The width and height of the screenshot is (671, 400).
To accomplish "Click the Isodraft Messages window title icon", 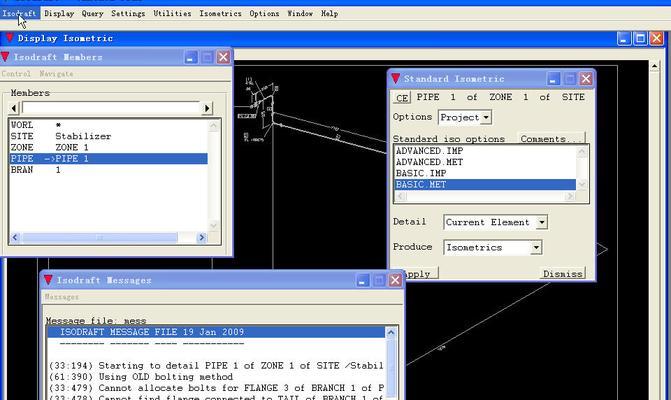I will pos(48,281).
